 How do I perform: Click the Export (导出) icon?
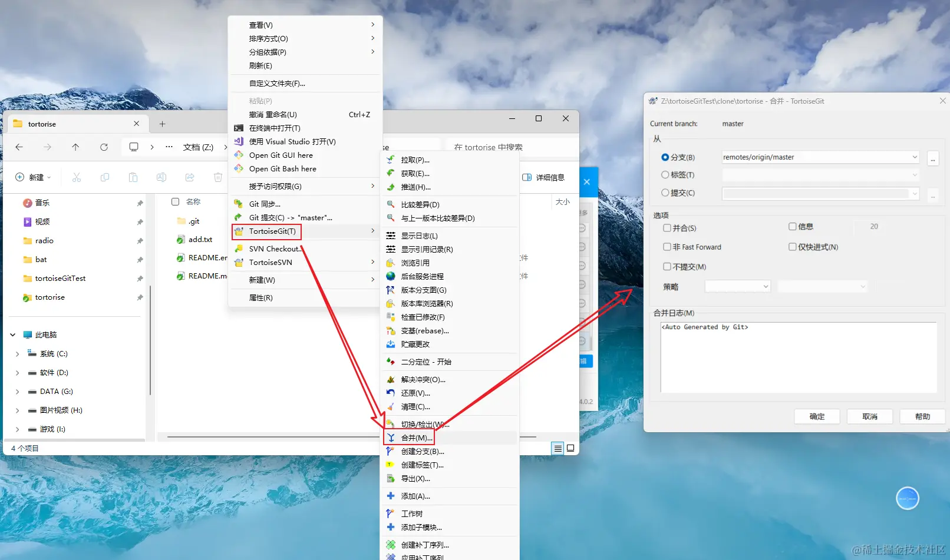[390, 478]
